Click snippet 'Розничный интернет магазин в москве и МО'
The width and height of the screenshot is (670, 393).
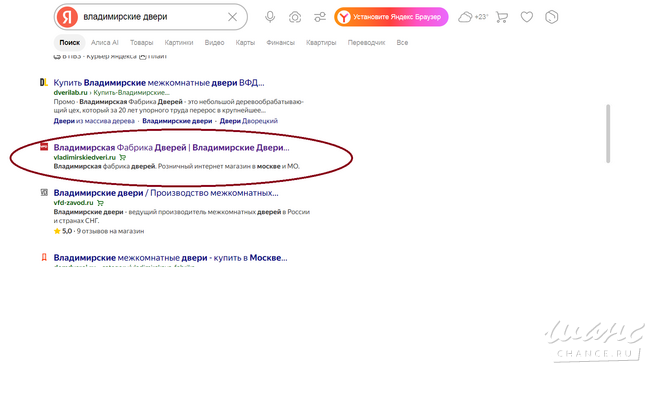(229, 166)
